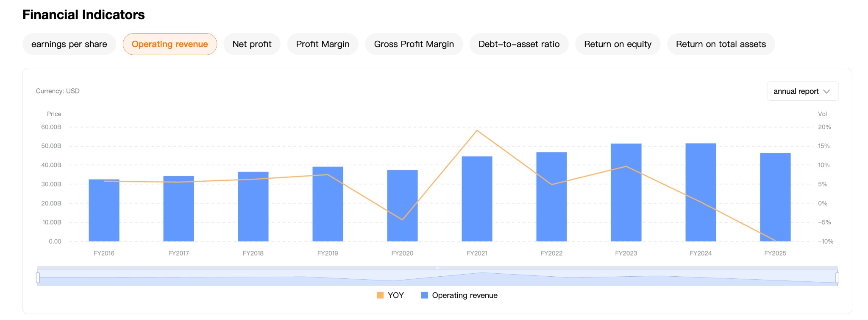Click the right handle of range slider
This screenshot has width=868, height=320.
(x=837, y=278)
